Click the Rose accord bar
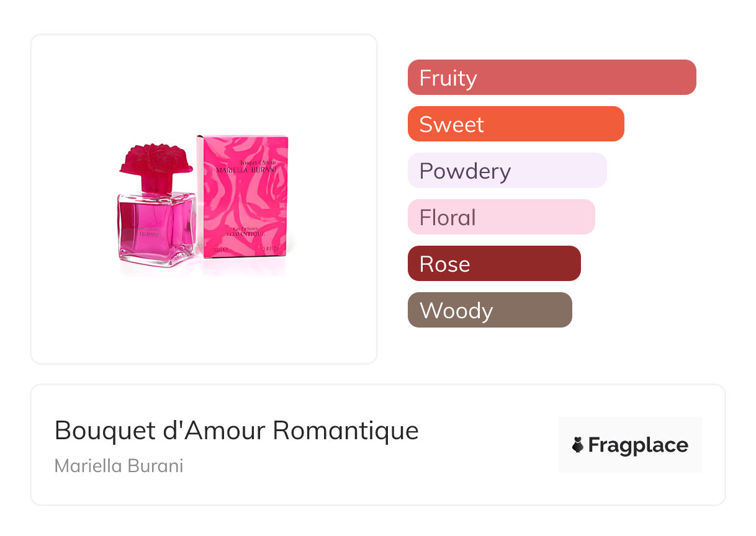The image size is (756, 536). coord(493,264)
